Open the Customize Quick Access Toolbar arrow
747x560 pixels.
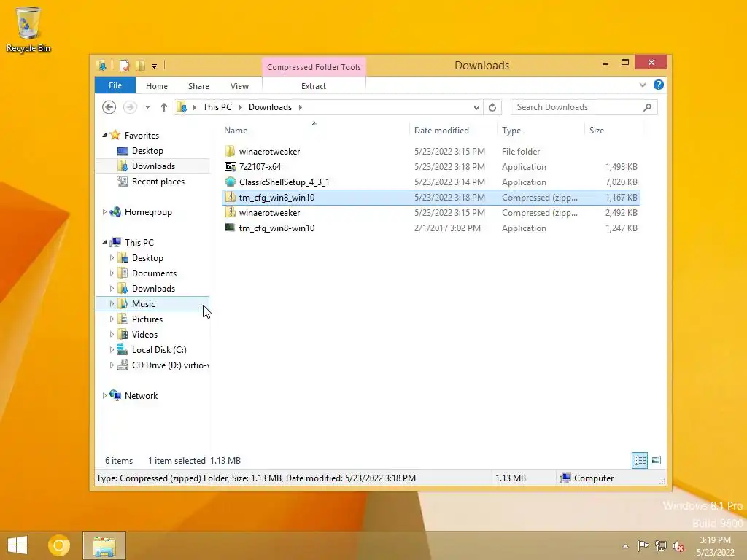point(155,66)
